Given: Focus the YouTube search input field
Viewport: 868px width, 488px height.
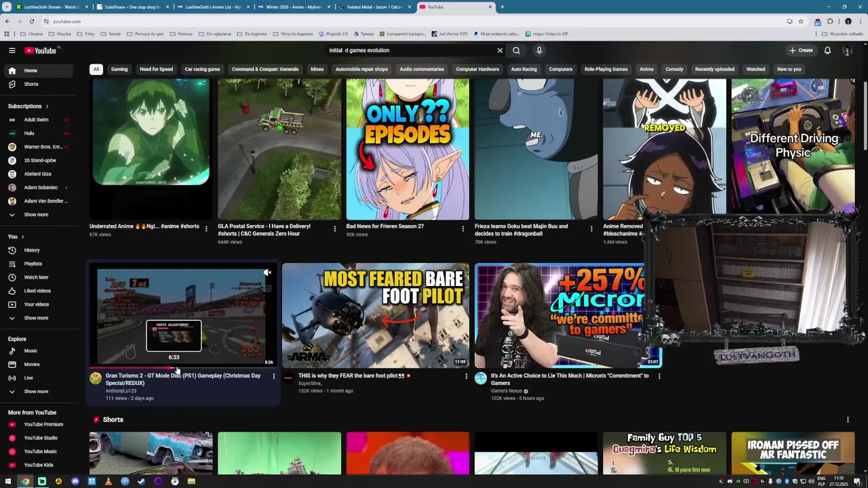Looking at the screenshot, I should (410, 50).
